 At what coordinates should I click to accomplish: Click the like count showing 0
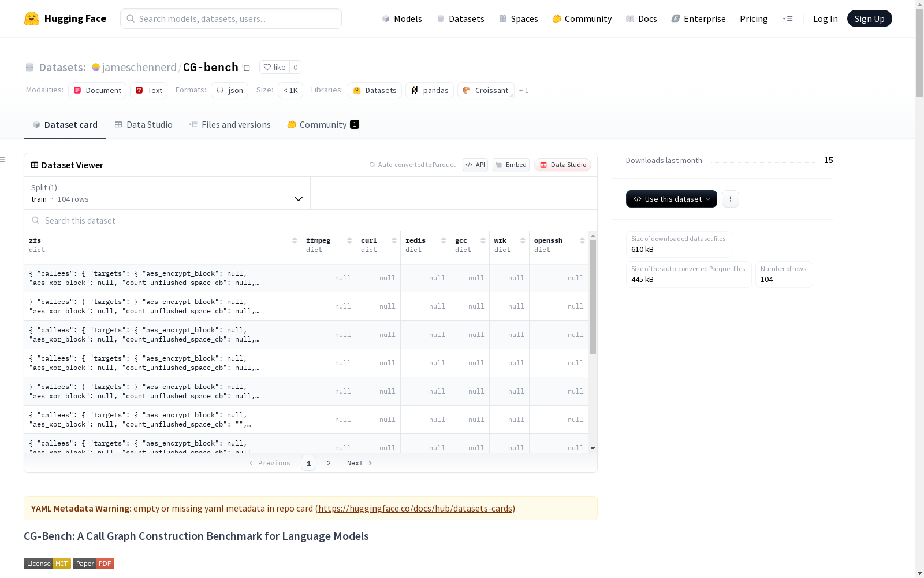pos(295,67)
